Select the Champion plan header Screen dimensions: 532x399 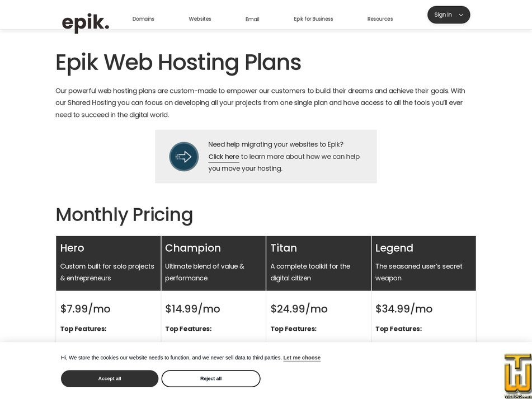point(192,248)
